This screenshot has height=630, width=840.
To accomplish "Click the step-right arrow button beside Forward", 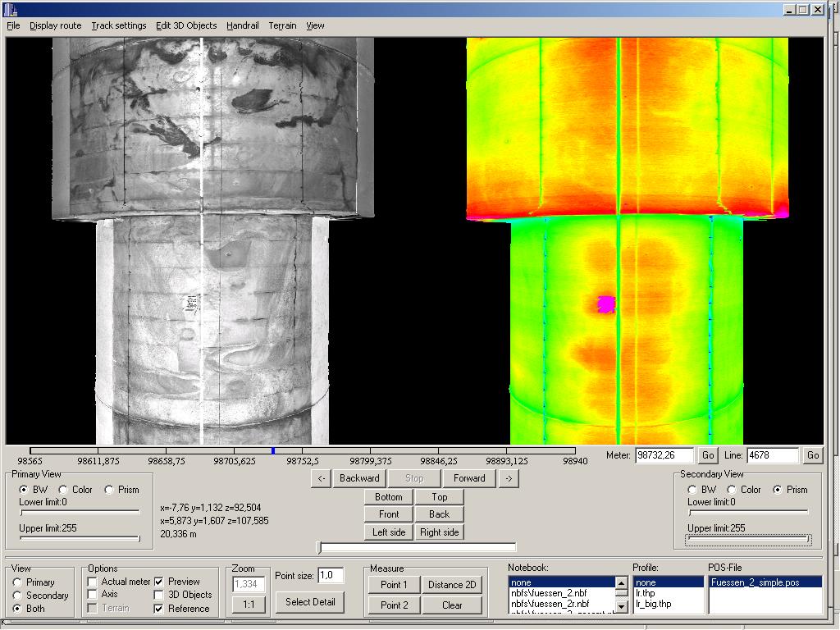I will tap(508, 478).
